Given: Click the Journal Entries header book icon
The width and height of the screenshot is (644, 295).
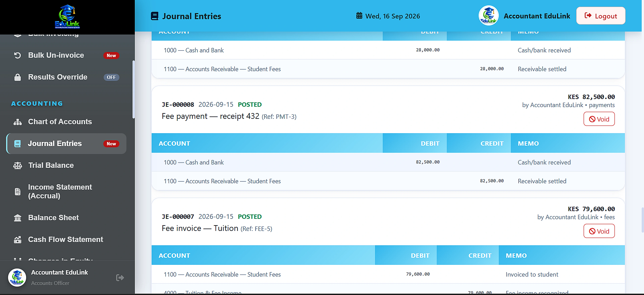Looking at the screenshot, I should [x=154, y=16].
